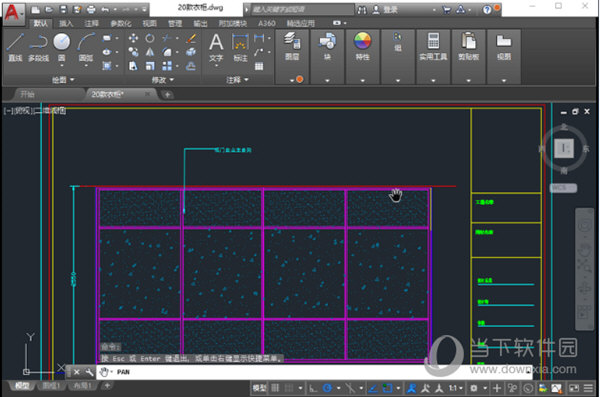Screen dimensions: 600x397
Task: Select the Dimension (标注) tool
Action: [x=240, y=47]
